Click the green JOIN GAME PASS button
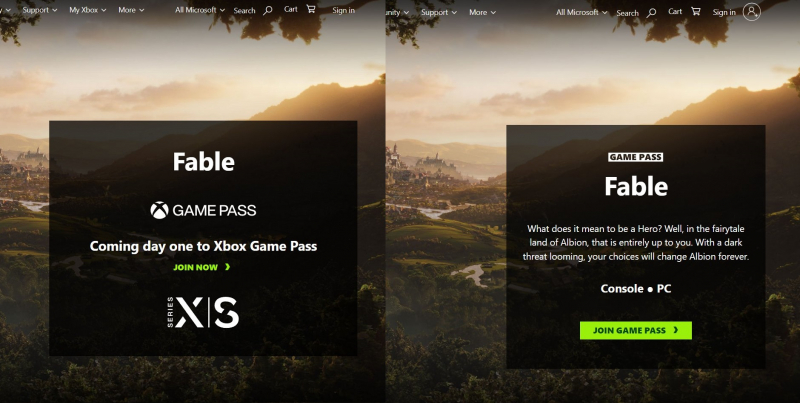 pyautogui.click(x=636, y=330)
